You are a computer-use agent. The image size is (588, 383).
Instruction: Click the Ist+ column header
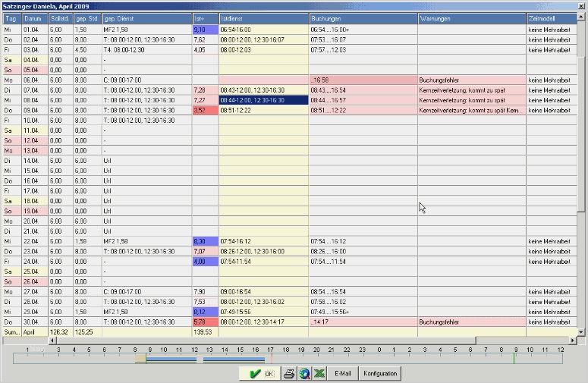tap(205, 19)
